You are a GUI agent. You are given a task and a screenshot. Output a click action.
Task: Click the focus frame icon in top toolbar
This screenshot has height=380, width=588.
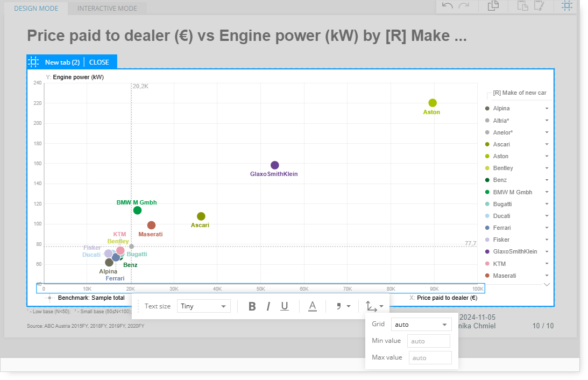pyautogui.click(x=566, y=5)
